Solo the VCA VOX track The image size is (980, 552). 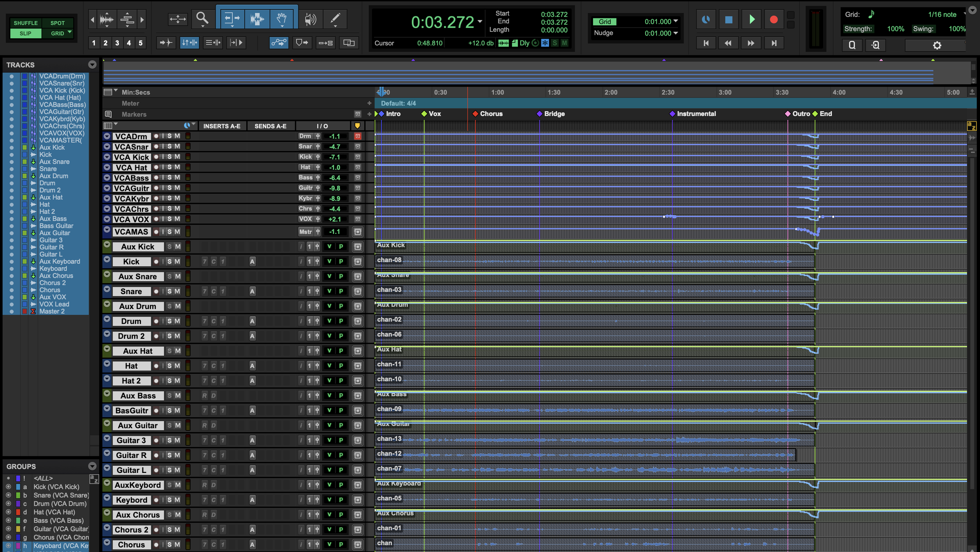click(169, 219)
